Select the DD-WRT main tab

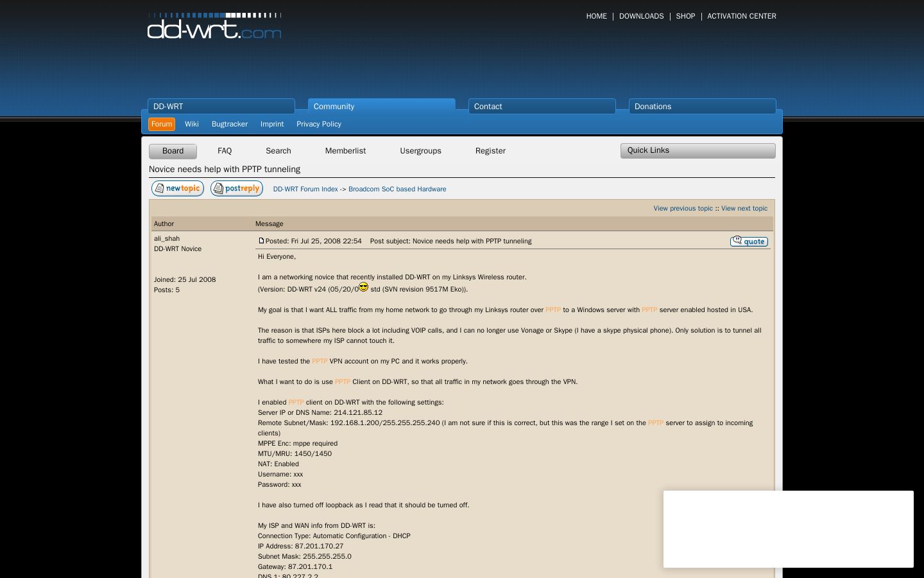(x=221, y=107)
